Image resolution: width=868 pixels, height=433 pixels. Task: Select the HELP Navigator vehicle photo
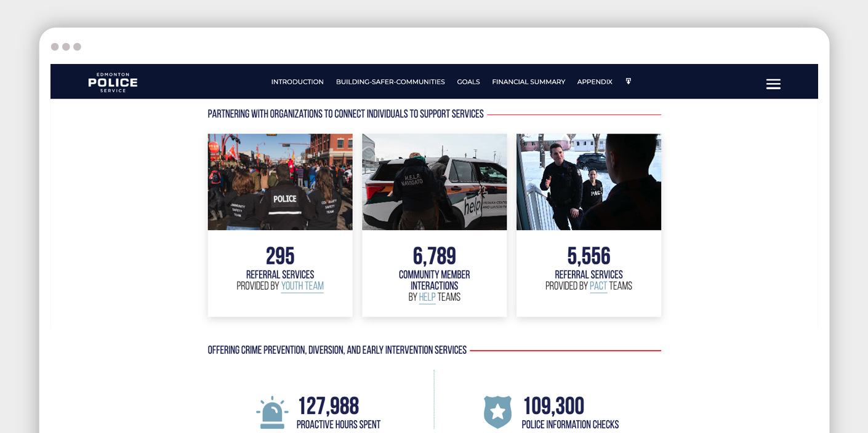point(435,182)
